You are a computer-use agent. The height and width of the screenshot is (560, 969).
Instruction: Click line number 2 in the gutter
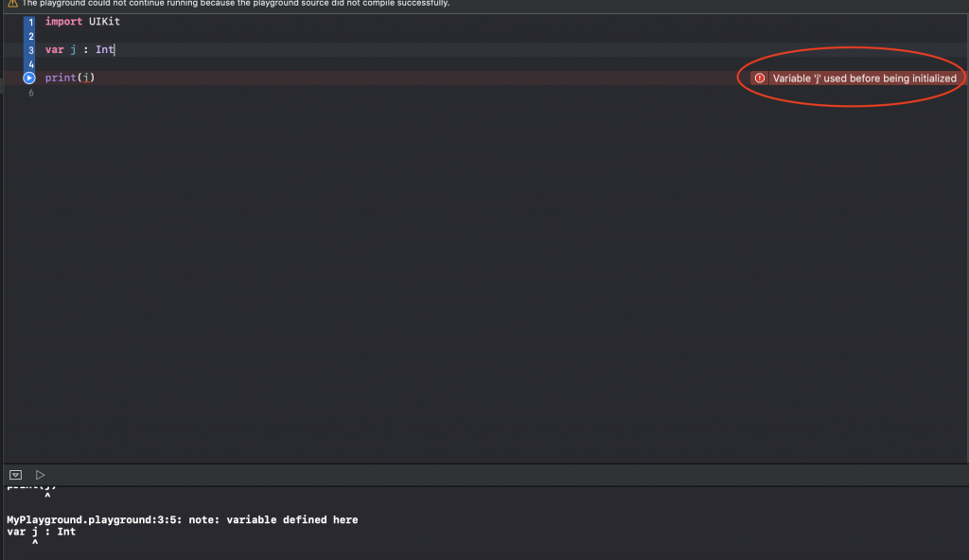click(x=31, y=37)
